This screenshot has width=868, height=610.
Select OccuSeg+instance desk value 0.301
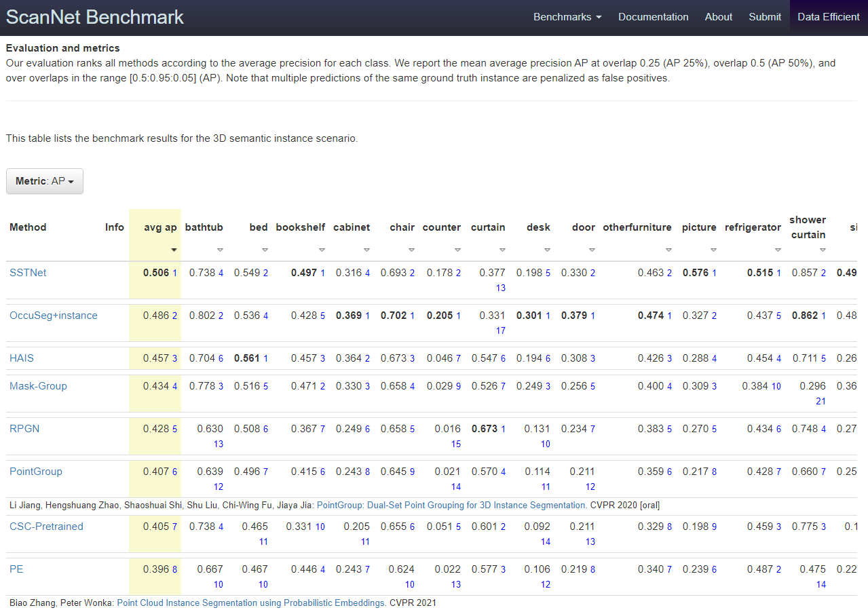530,316
